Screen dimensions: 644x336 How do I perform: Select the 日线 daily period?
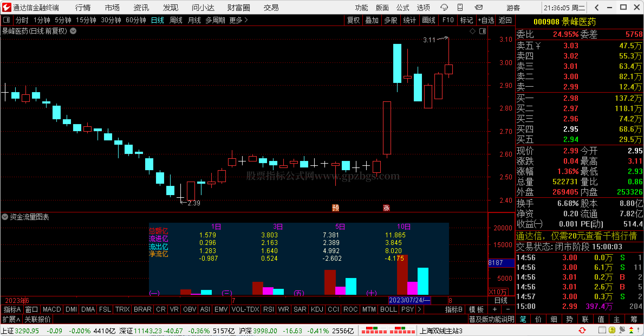tap(157, 20)
